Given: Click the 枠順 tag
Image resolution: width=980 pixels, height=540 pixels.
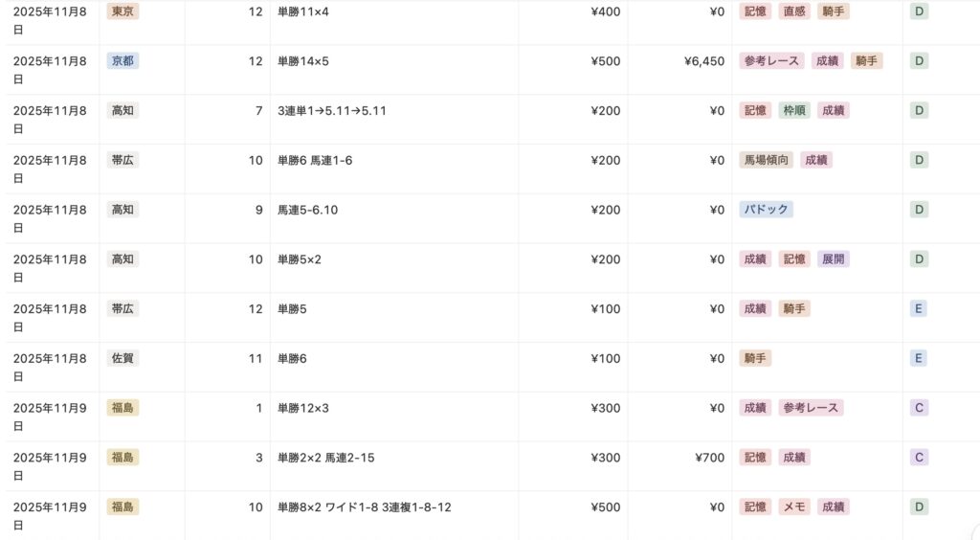Looking at the screenshot, I should (x=793, y=111).
